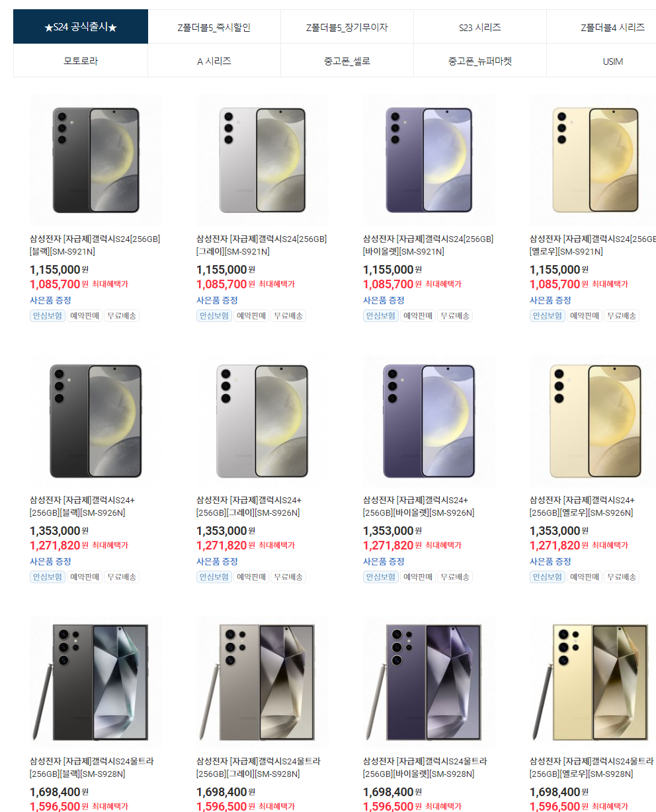Open the ★S24 공식출시★ category tab
Screen dimensions: 656x812
coord(81,27)
